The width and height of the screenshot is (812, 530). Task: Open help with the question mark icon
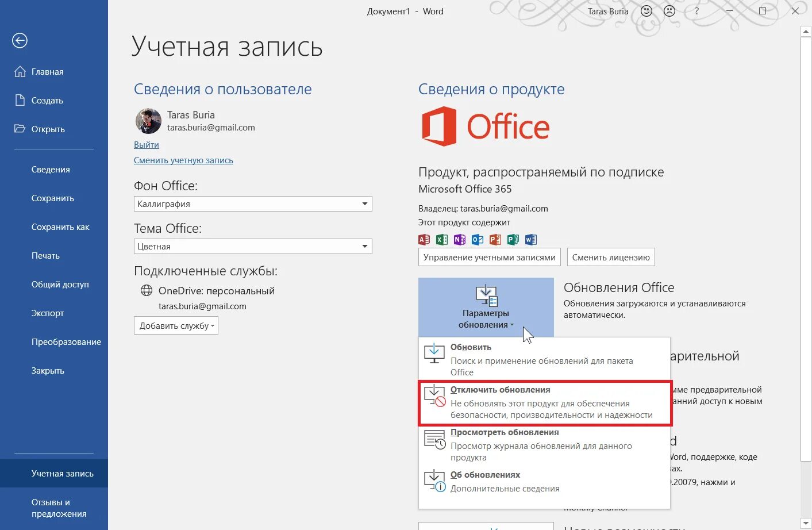(x=696, y=11)
